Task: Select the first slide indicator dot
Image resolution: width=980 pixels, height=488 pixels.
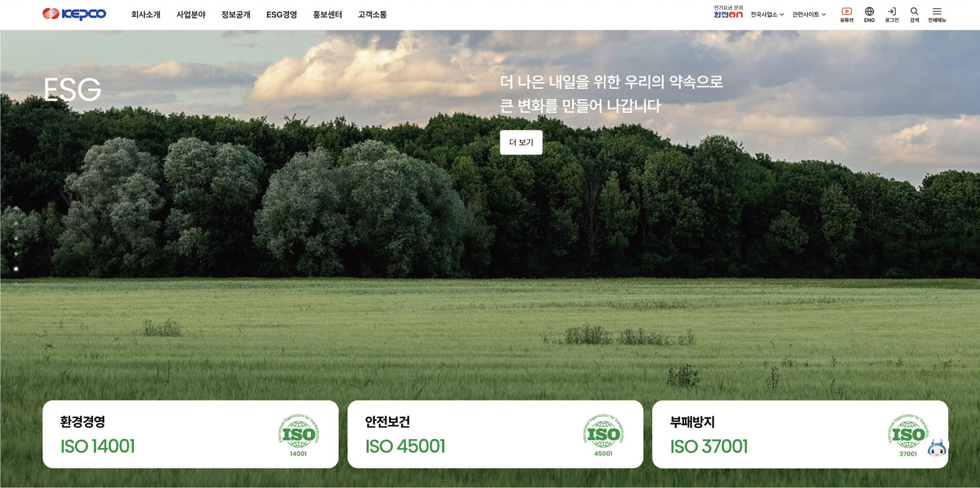Action: pyautogui.click(x=16, y=208)
